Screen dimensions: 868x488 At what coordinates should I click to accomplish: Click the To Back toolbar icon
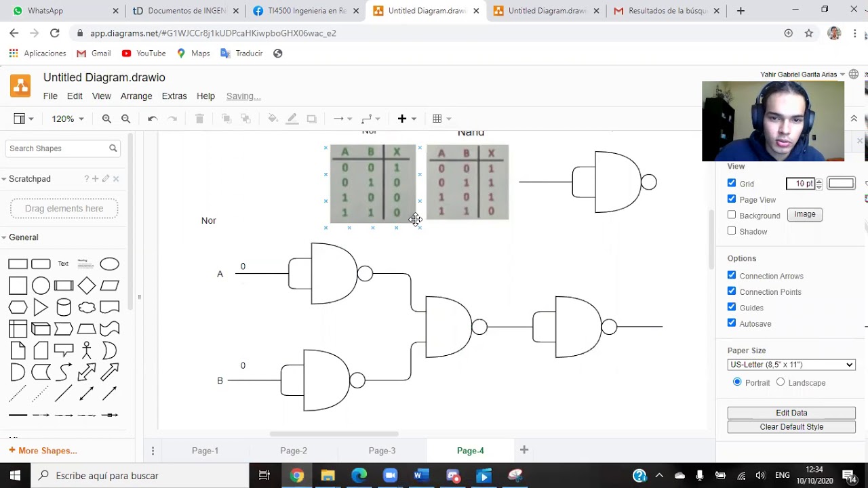(x=245, y=119)
